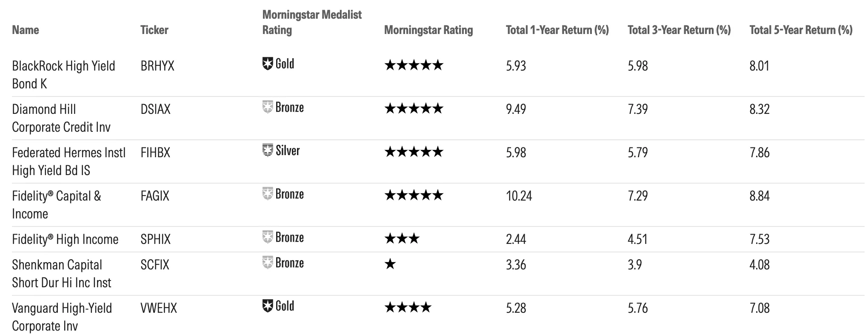Click the three-star rating for Fidelity High Income

(x=402, y=239)
